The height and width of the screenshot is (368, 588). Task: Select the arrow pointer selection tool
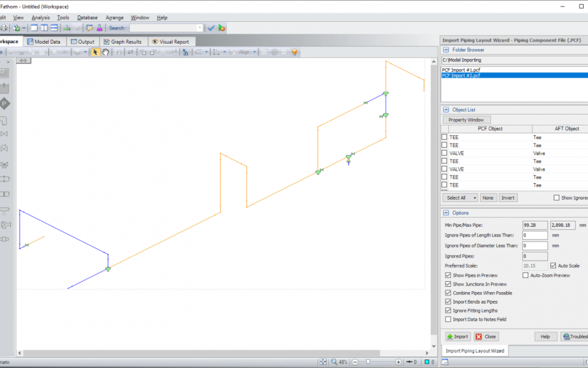[95, 52]
